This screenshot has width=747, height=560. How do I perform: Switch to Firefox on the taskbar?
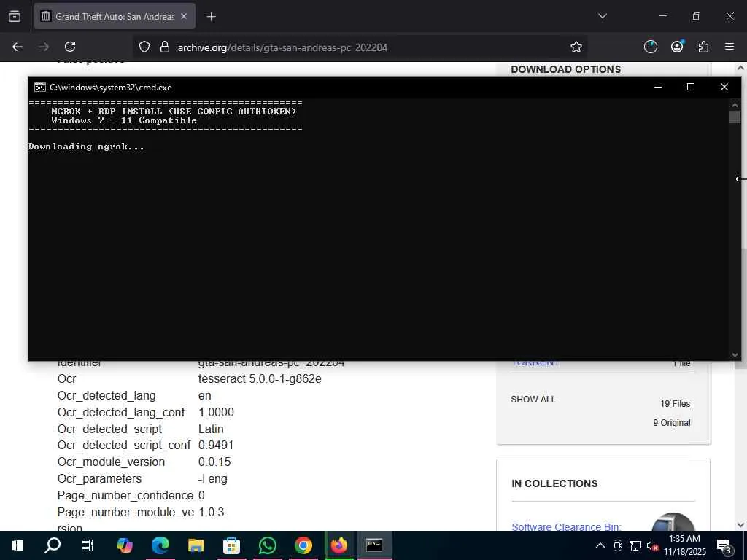coord(339,545)
